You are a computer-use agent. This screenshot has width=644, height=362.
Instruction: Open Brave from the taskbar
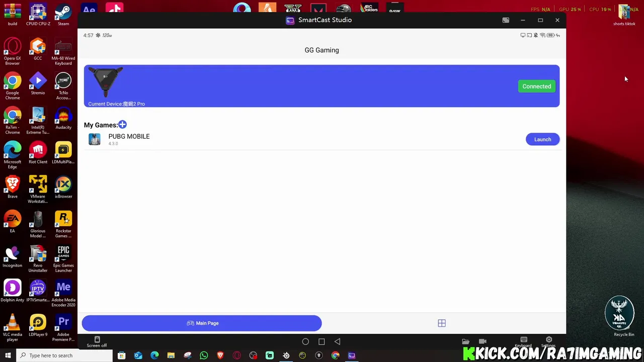click(x=220, y=355)
